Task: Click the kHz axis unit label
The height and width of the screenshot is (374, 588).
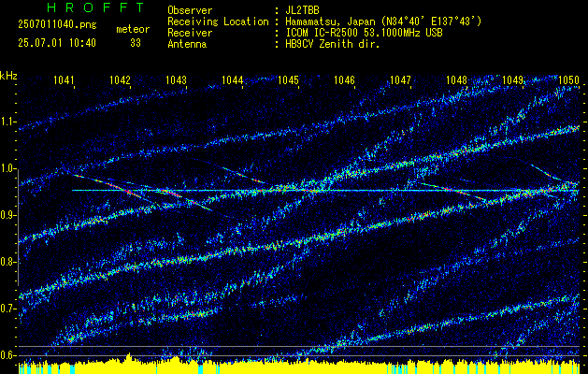Action: [8, 76]
